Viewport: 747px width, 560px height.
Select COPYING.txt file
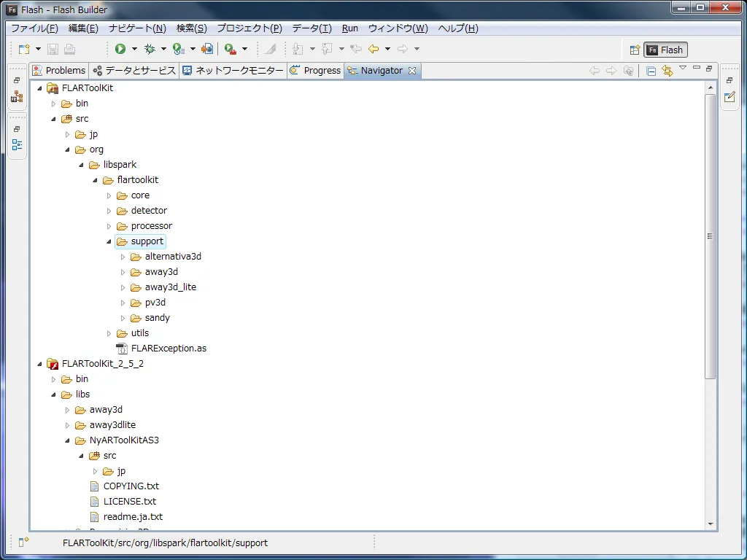point(124,486)
